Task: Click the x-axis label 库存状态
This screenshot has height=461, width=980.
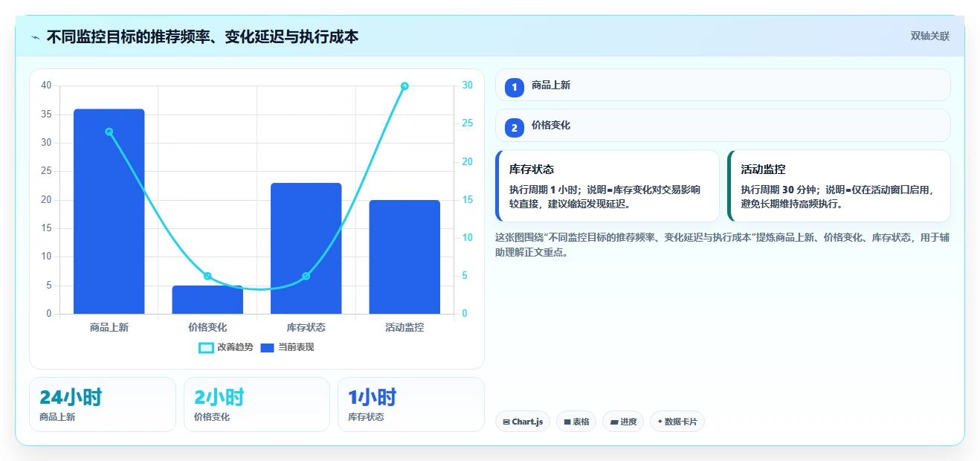Action: 306,327
